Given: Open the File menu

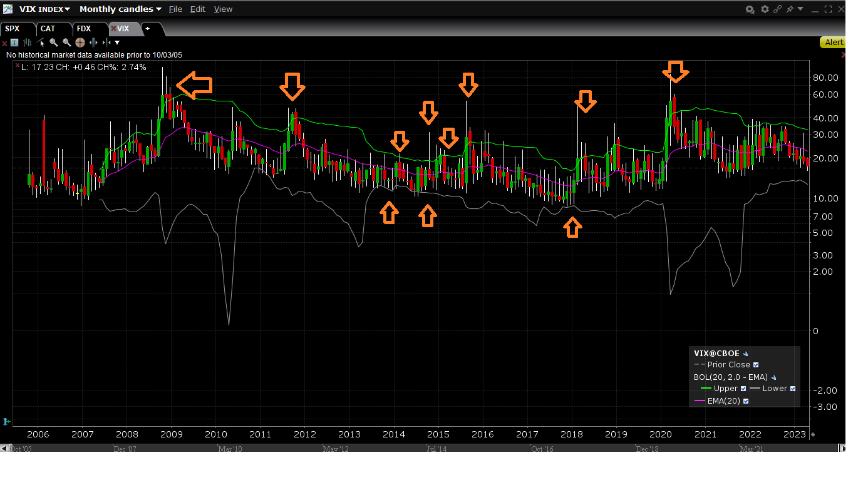Looking at the screenshot, I should (x=175, y=9).
